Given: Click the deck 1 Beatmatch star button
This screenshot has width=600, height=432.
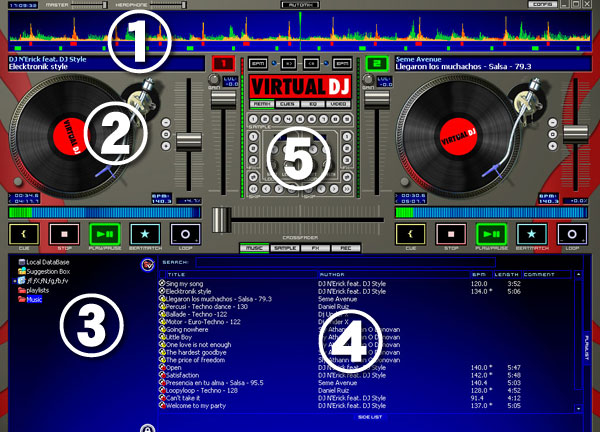Looking at the screenshot, I should click(145, 234).
